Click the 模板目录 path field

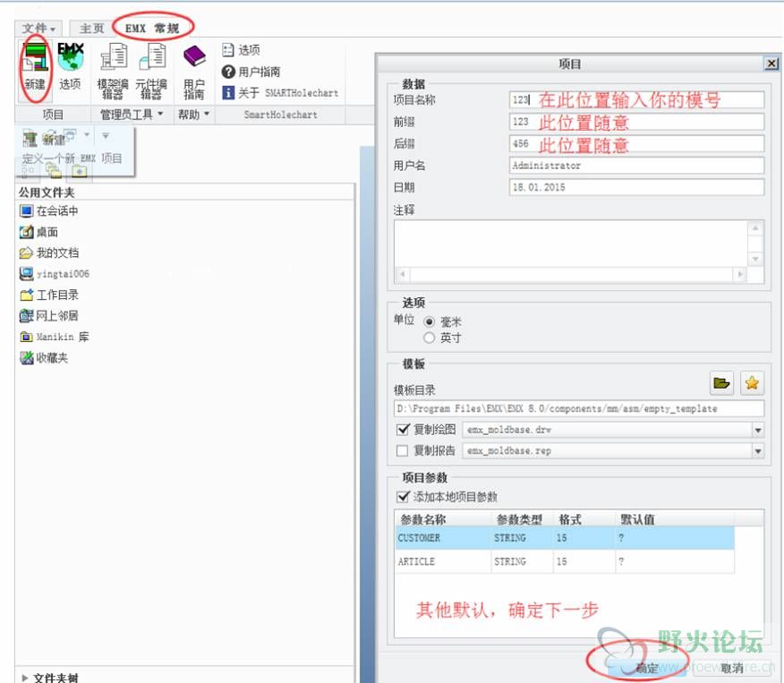[x=579, y=408]
